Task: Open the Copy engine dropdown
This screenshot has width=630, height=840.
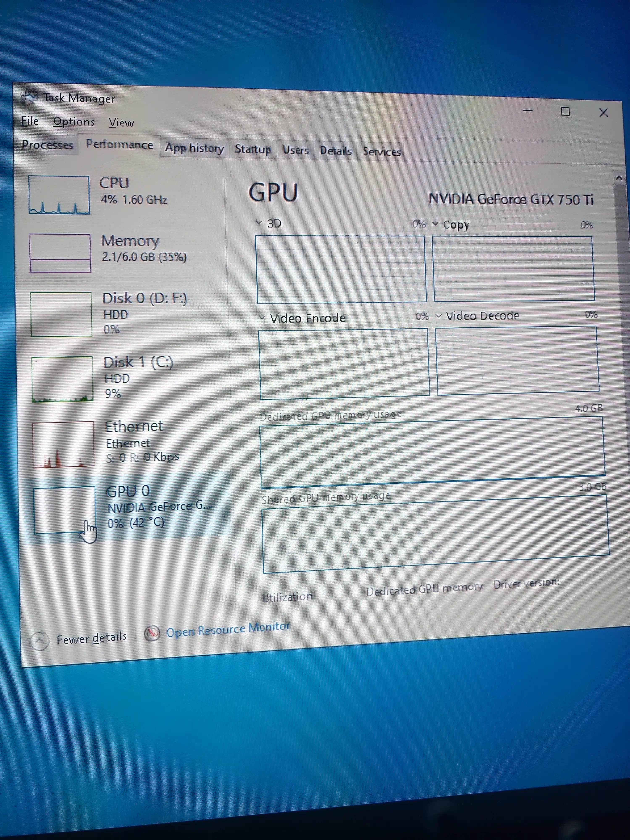Action: [435, 224]
